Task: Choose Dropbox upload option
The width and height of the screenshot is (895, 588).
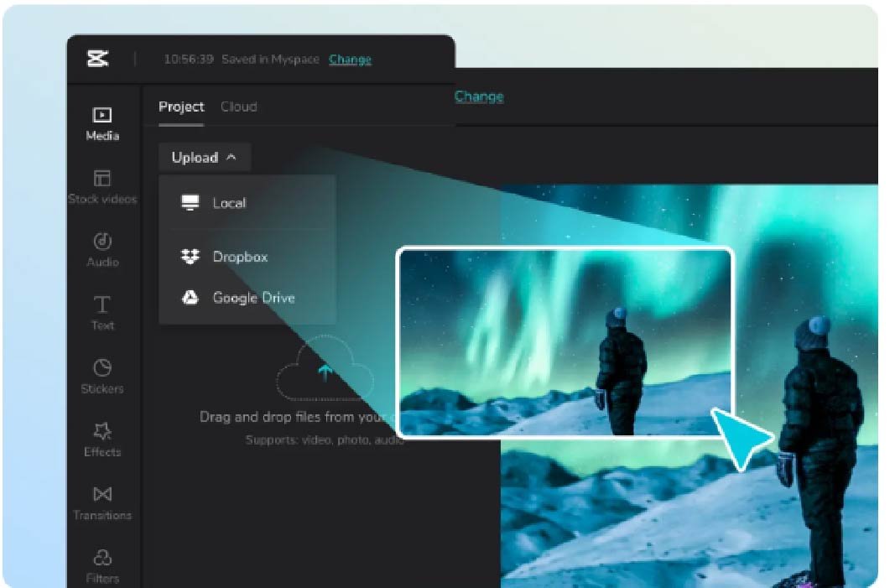Action: [239, 257]
